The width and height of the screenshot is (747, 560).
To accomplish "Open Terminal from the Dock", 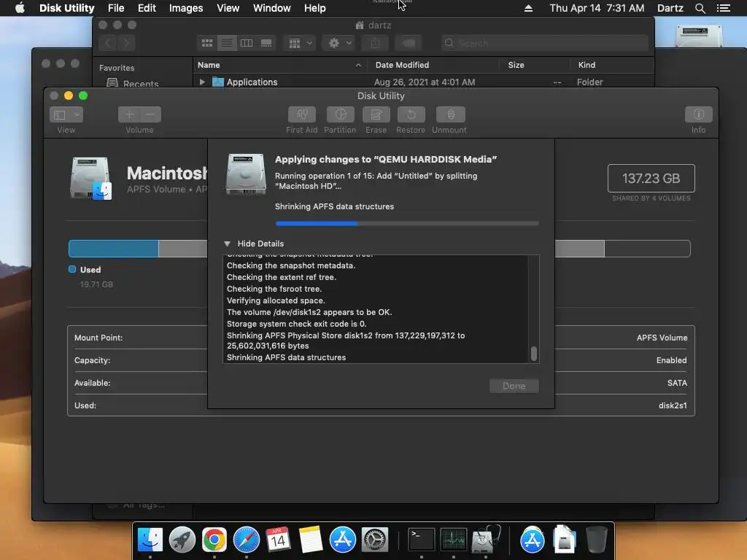I will coord(422,540).
